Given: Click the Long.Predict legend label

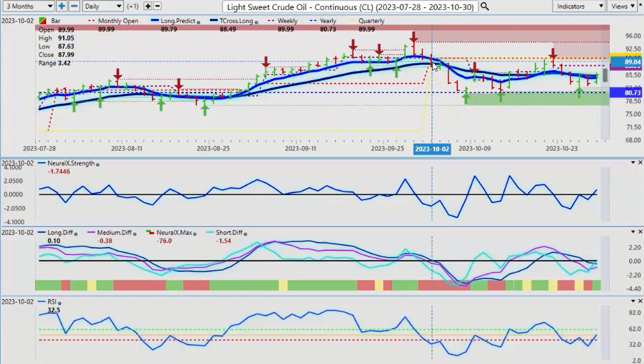Looking at the screenshot, I should [178, 21].
